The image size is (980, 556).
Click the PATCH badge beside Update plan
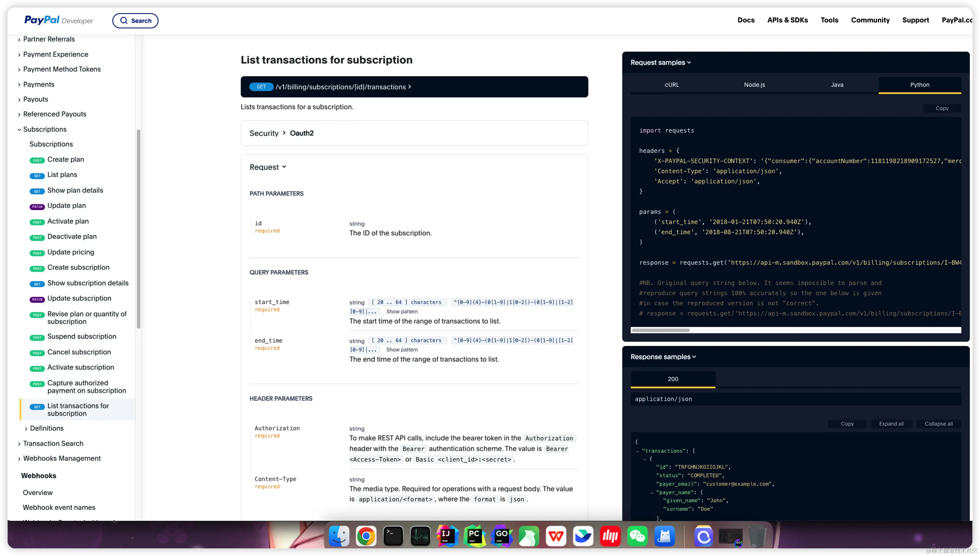(x=37, y=207)
